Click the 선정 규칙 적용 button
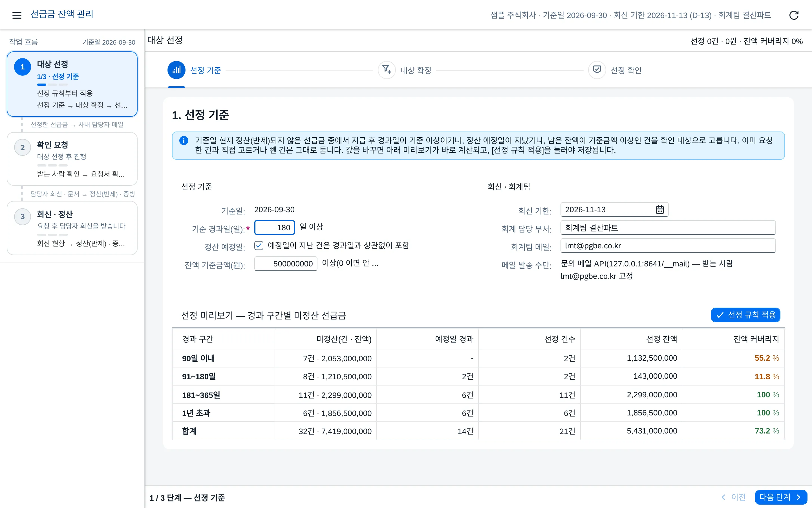Image resolution: width=812 pixels, height=508 pixels. [745, 315]
